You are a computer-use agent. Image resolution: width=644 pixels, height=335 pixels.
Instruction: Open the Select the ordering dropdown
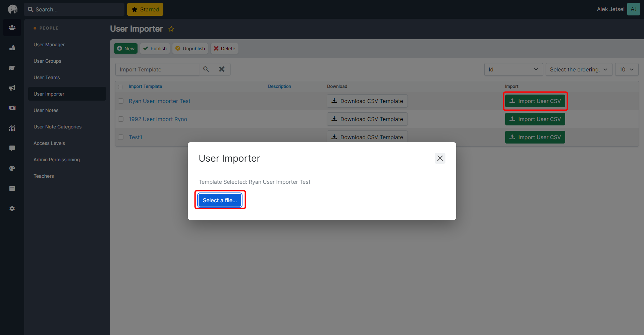579,69
